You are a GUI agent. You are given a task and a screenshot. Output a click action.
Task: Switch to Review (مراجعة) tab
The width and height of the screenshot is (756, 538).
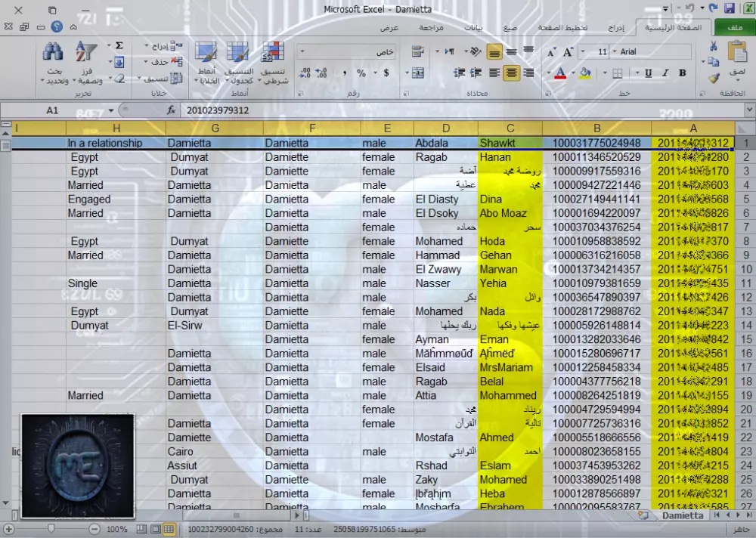pos(431,28)
